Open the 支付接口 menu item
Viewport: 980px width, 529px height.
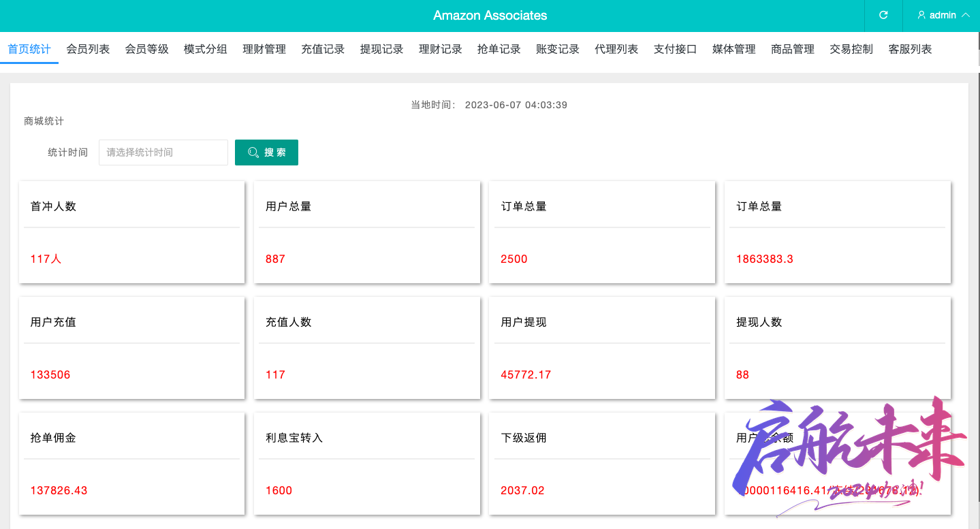(675, 49)
